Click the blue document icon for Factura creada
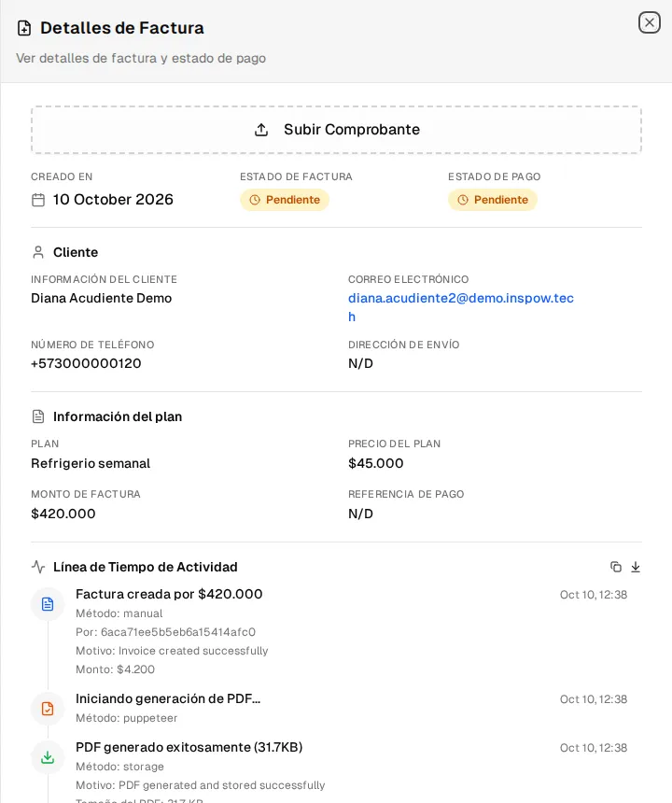This screenshot has height=803, width=672. [x=48, y=604]
